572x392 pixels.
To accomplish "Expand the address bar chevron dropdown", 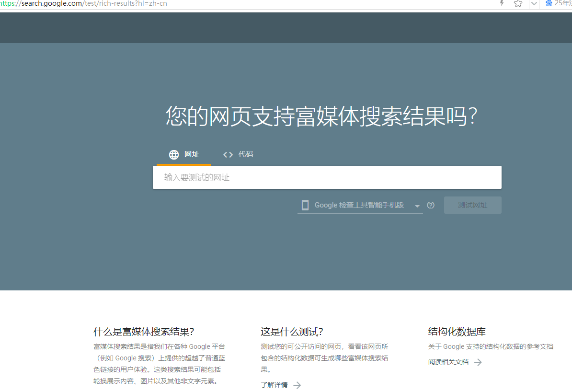I will (534, 4).
